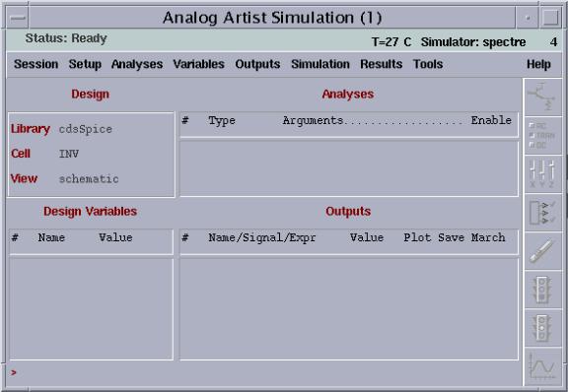Image resolution: width=568 pixels, height=392 pixels.
Task: Expand the Analyses menu in the menu bar
Action: tap(137, 64)
